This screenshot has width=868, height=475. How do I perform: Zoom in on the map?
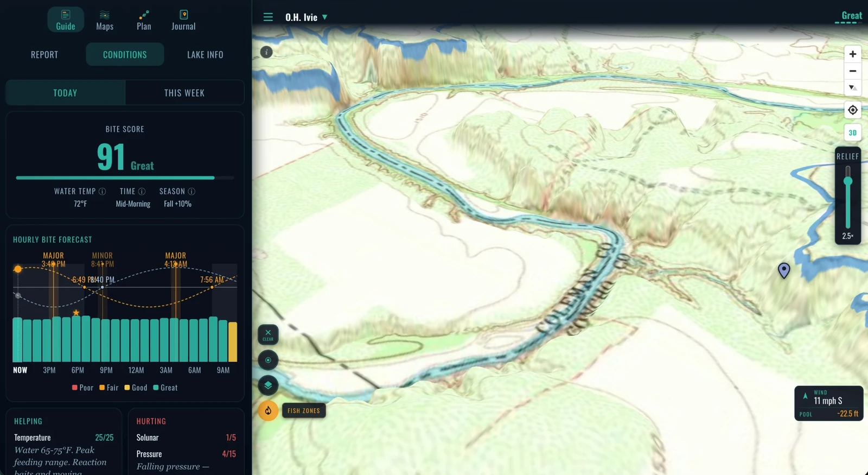853,54
